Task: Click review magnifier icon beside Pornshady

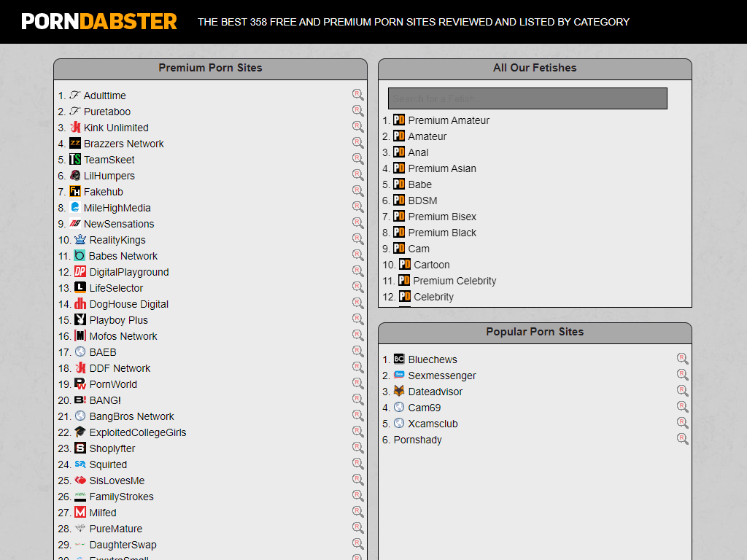Action: pos(682,439)
